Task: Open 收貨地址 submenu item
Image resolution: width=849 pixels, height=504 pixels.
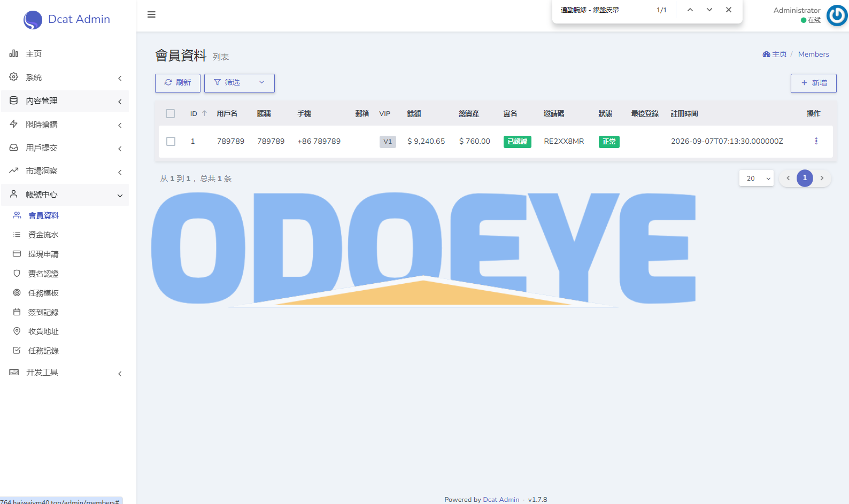Action: coord(65,331)
